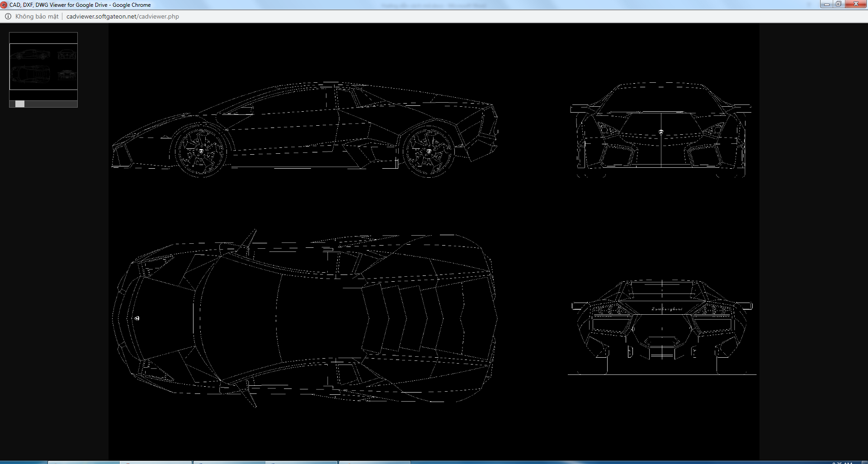This screenshot has height=464, width=868.
Task: Close the CAD viewer Chrome window
Action: [x=856, y=4]
